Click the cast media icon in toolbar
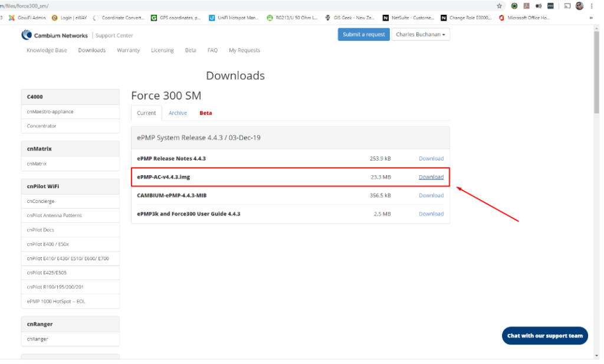The width and height of the screenshot is (604, 364). tap(567, 6)
